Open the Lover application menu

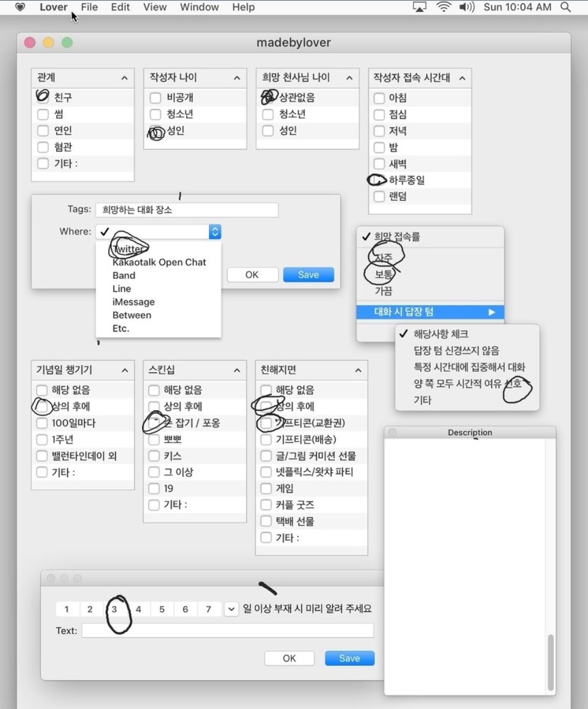[54, 8]
